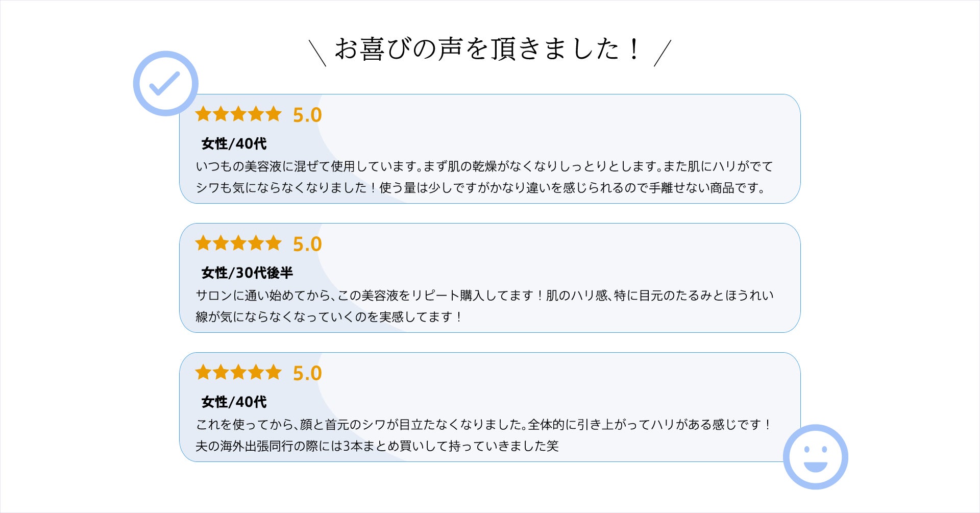Image resolution: width=980 pixels, height=513 pixels.
Task: Click the fifth star of the middle review
Action: 274,243
